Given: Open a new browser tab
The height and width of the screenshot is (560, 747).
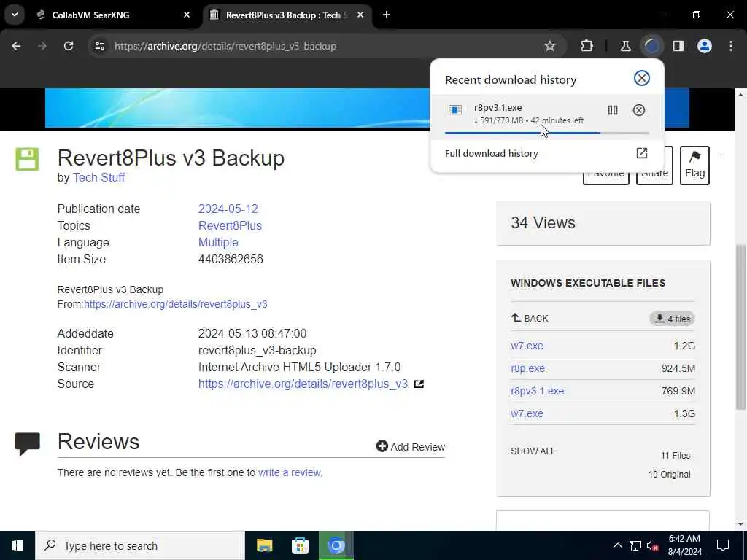Looking at the screenshot, I should [x=387, y=15].
